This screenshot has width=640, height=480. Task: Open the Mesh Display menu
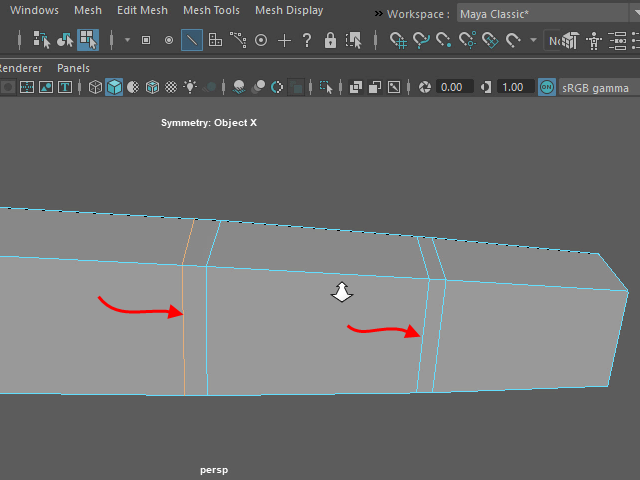click(x=289, y=10)
